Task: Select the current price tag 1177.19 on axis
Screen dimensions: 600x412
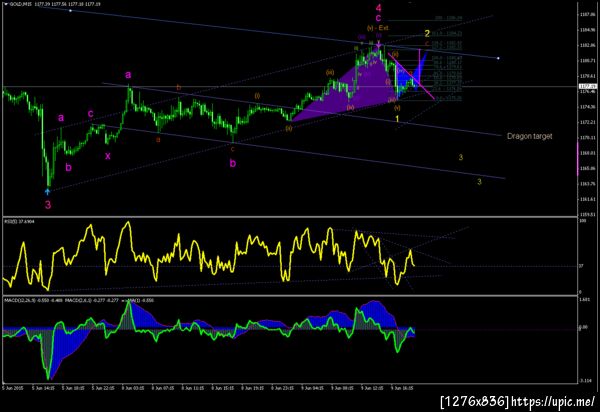Action: tap(587, 86)
